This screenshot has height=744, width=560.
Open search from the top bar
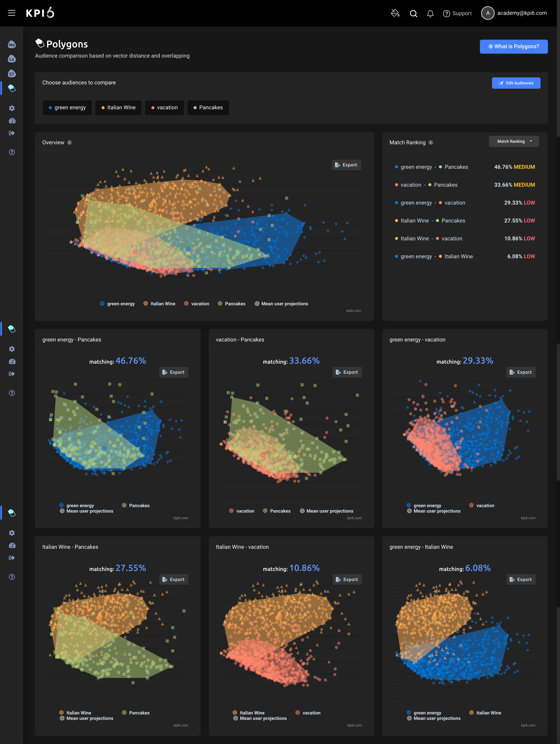pos(413,13)
